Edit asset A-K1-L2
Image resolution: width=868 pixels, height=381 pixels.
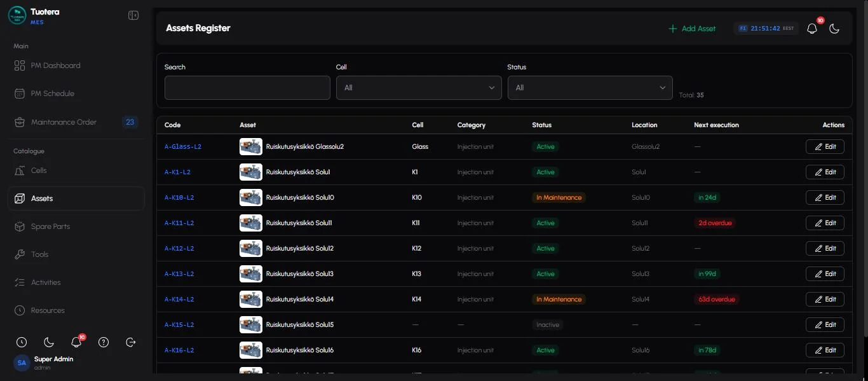pos(825,172)
